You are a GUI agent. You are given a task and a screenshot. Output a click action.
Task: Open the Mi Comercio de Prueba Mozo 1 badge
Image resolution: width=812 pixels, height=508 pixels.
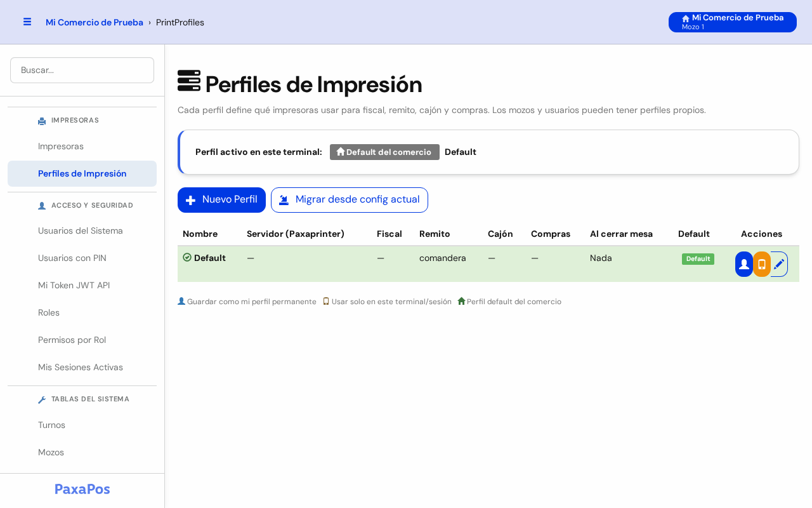pos(733,22)
